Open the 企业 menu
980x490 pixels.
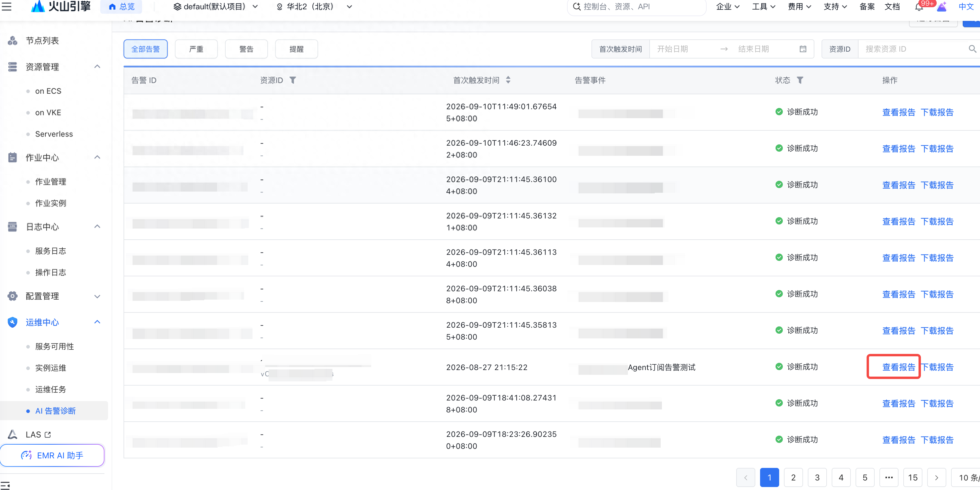coord(728,7)
